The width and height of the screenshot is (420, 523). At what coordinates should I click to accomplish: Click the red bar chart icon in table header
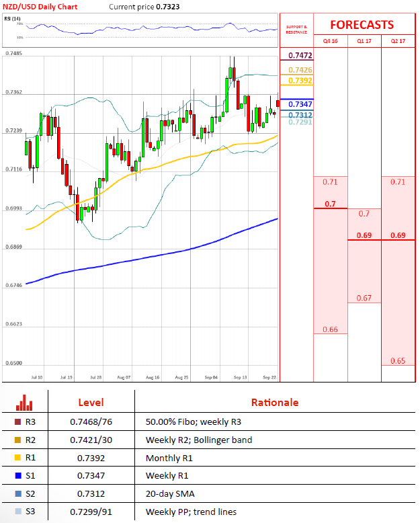24,403
